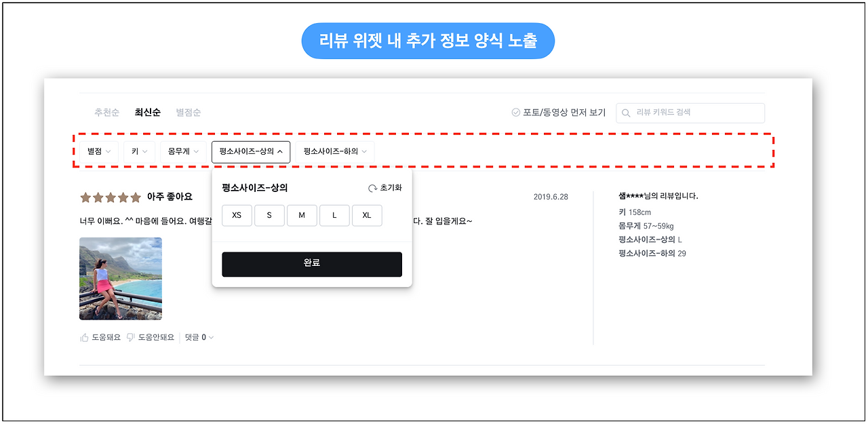
Task: Click the 도움안돼요 thumbs-down icon
Action: 132,337
